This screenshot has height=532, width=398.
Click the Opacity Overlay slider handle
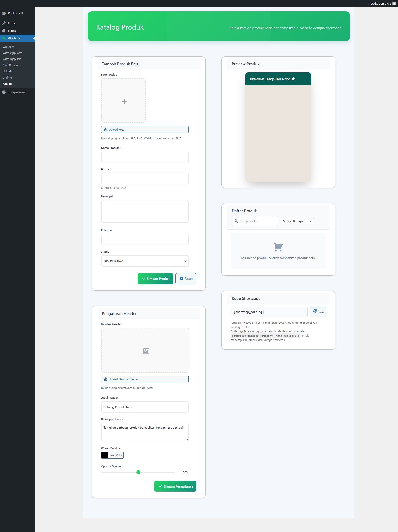pyautogui.click(x=138, y=472)
